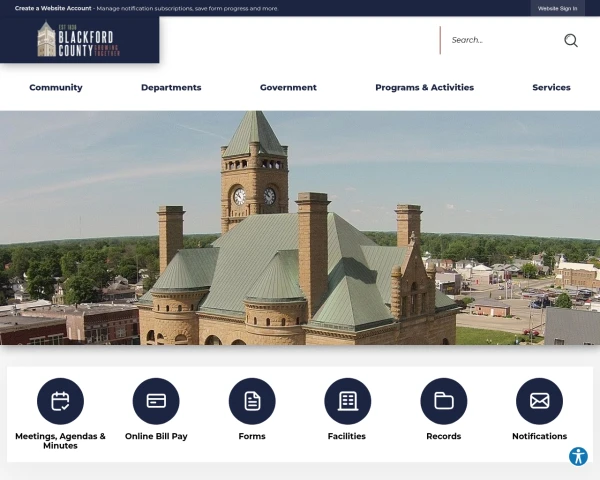Screen dimensions: 600x480
Task: Click the courthouse hero banner image
Action: 300,228
